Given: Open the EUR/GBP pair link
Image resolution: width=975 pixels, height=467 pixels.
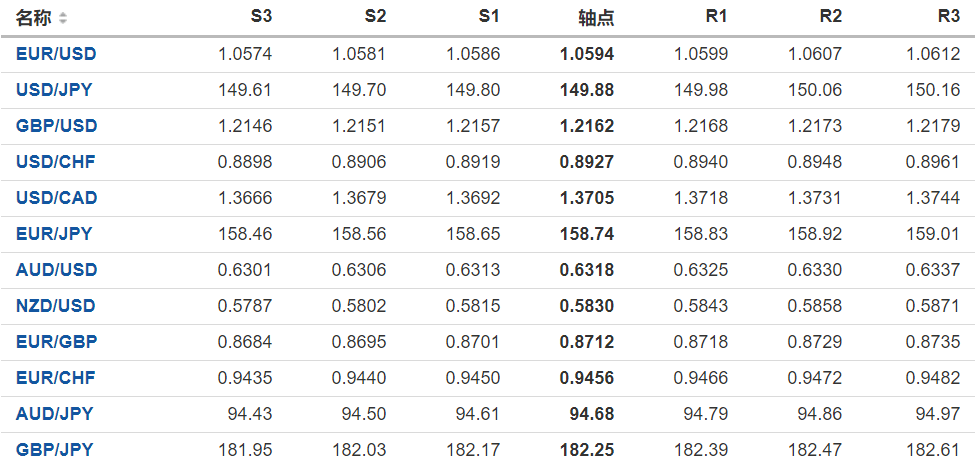Looking at the screenshot, I should point(56,342).
